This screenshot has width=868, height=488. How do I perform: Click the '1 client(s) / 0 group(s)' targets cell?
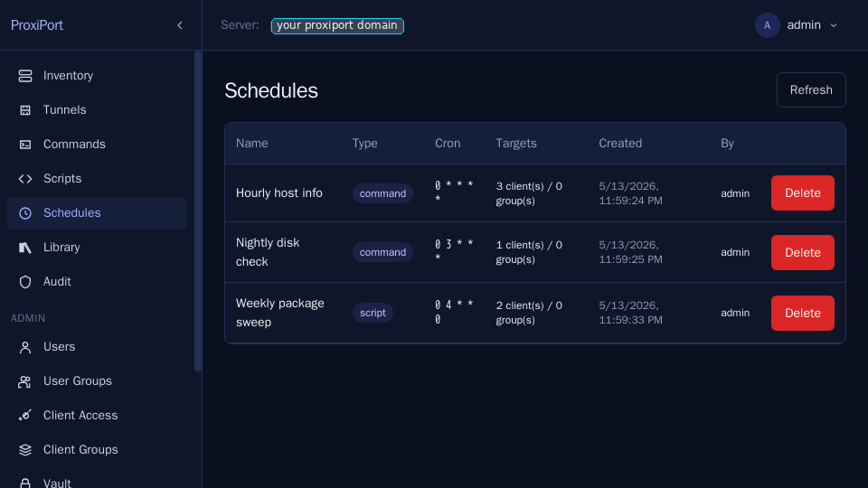point(529,252)
